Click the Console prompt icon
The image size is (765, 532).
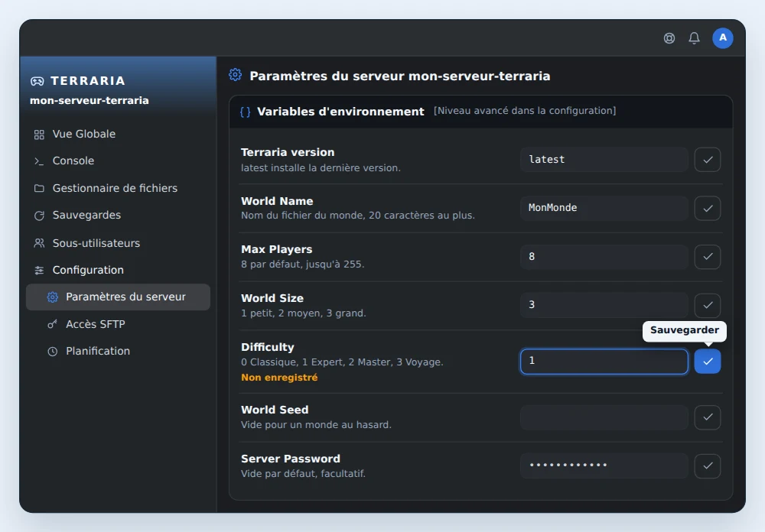click(x=39, y=161)
